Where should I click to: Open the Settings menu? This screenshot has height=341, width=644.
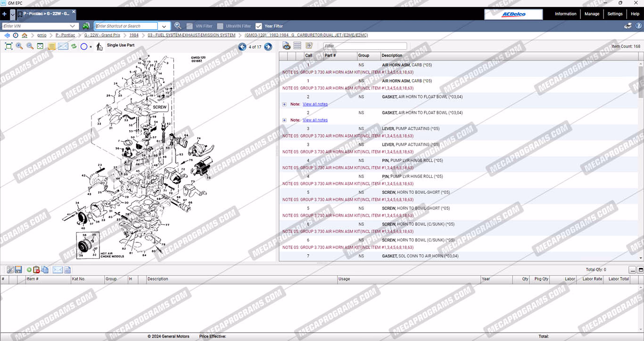click(615, 14)
